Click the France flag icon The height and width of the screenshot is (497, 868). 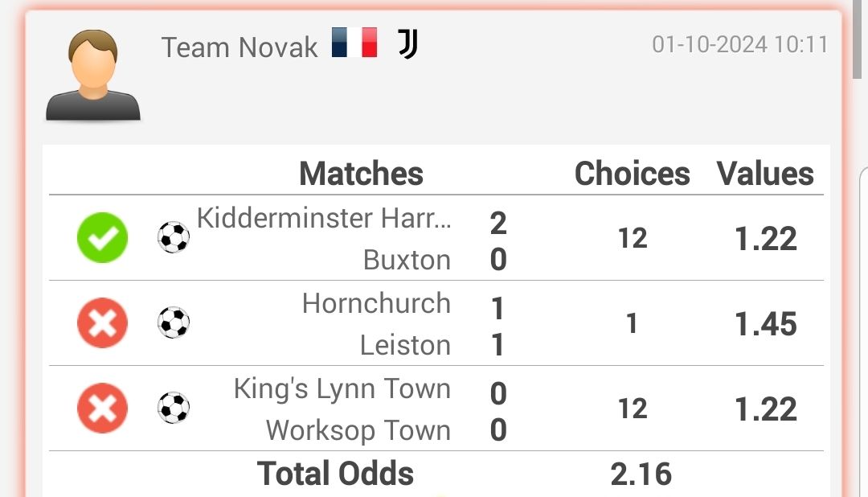click(x=354, y=43)
